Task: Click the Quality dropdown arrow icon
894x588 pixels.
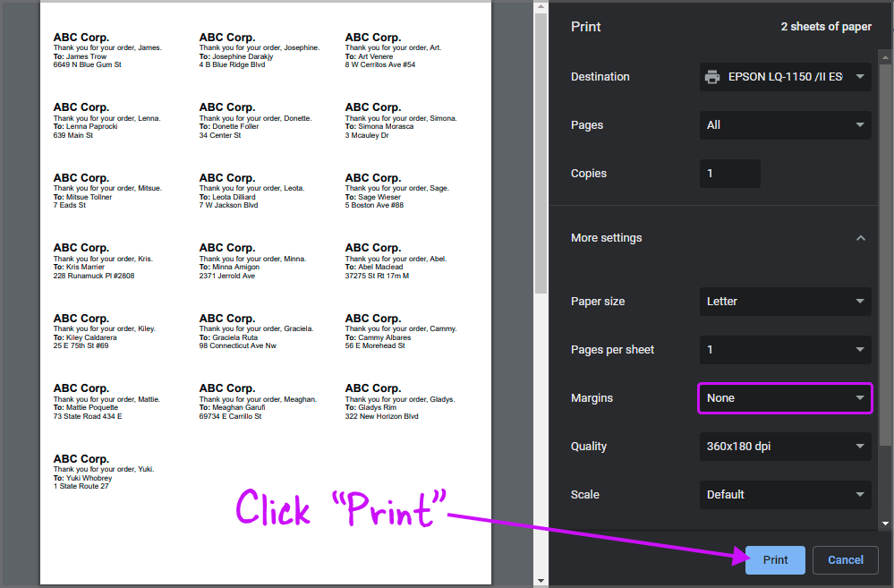Action: pyautogui.click(x=860, y=446)
